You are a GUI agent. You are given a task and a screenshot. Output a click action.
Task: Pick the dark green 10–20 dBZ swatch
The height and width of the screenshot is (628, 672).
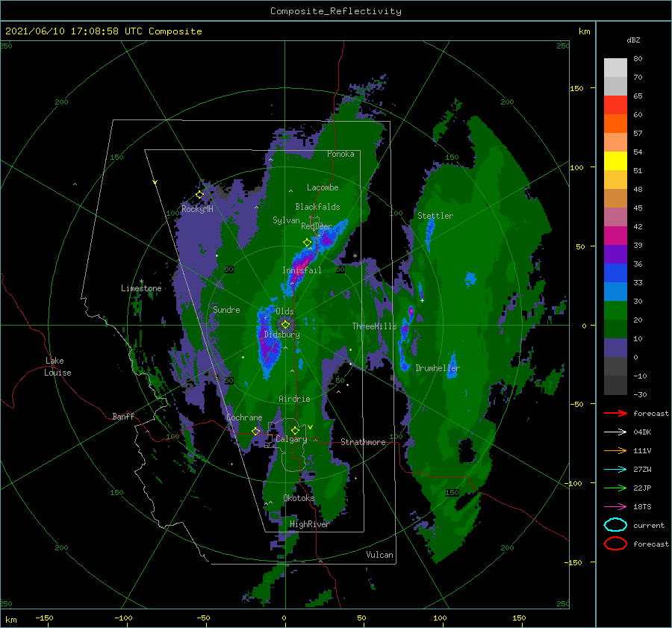[x=615, y=329]
